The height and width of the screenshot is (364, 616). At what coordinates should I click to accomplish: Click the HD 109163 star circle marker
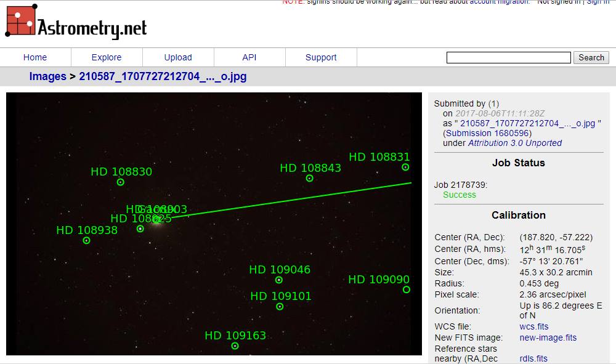tap(235, 346)
